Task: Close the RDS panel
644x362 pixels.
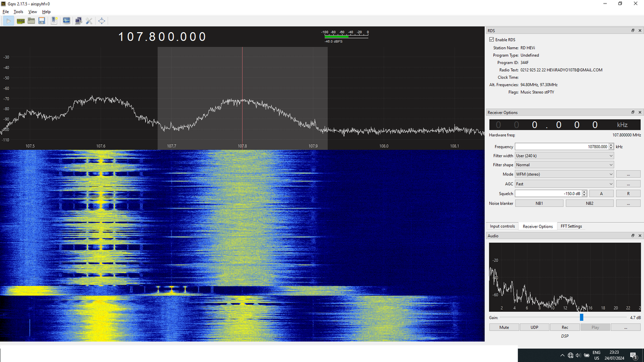Action: click(640, 31)
